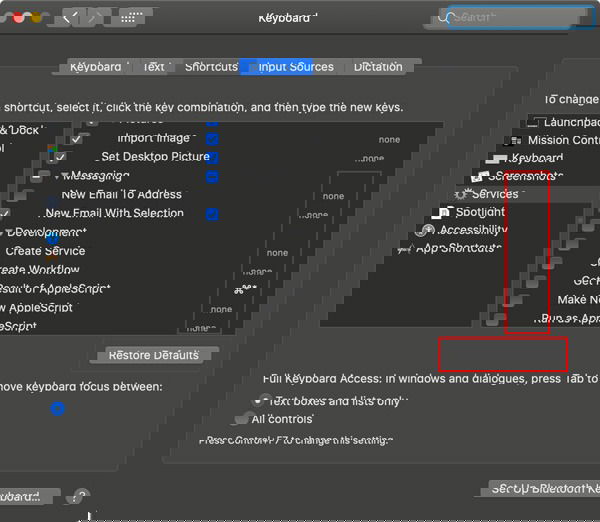Select the 'Spotlight' category label

click(x=480, y=212)
